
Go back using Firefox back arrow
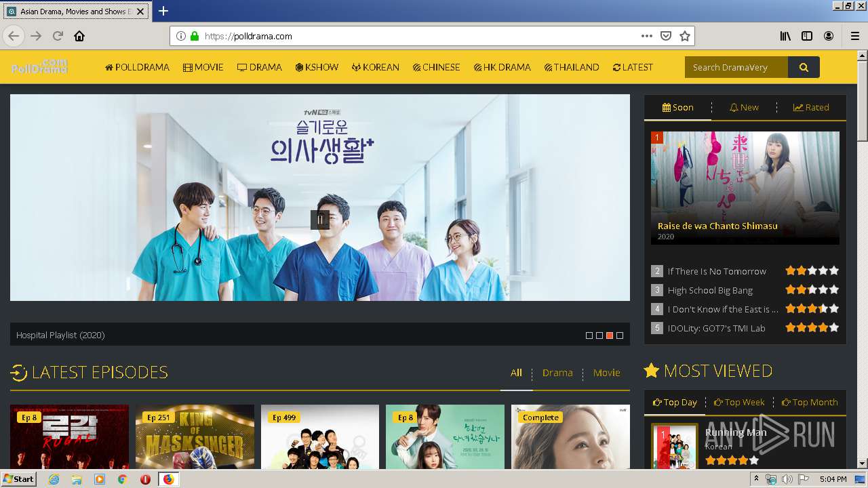click(x=14, y=36)
